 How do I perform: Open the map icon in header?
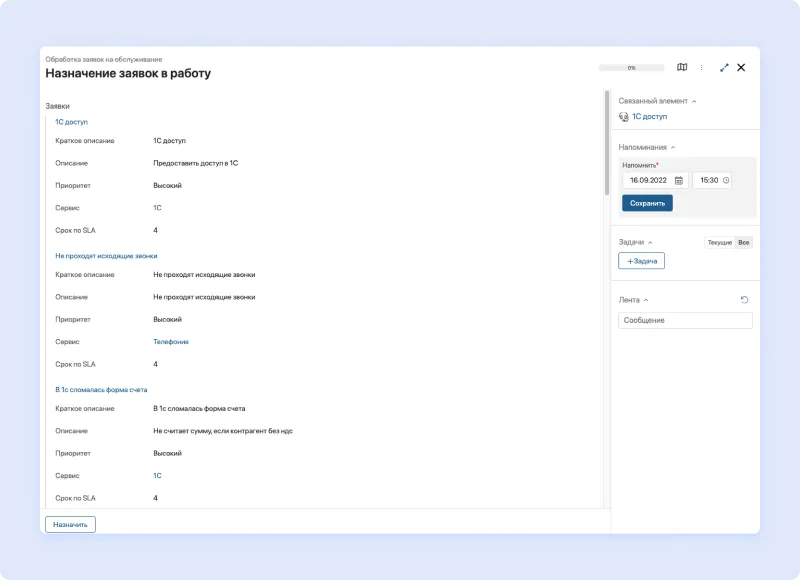pos(682,68)
